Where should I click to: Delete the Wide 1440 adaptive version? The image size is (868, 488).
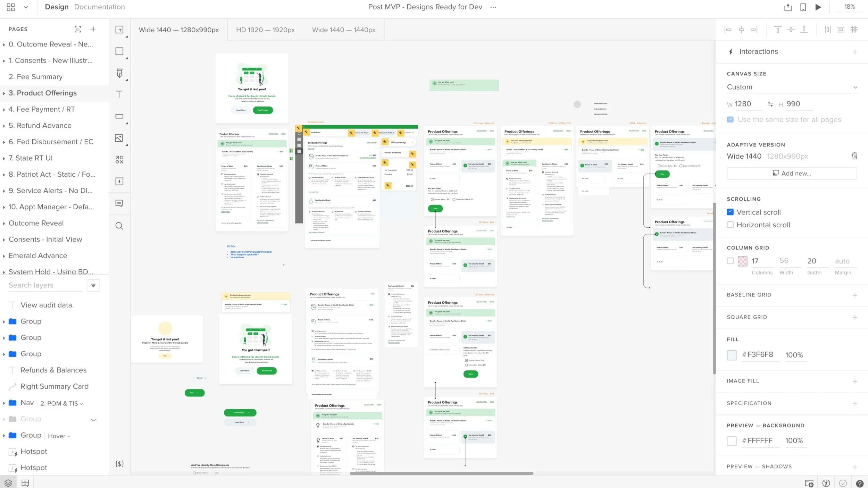pyautogui.click(x=854, y=156)
